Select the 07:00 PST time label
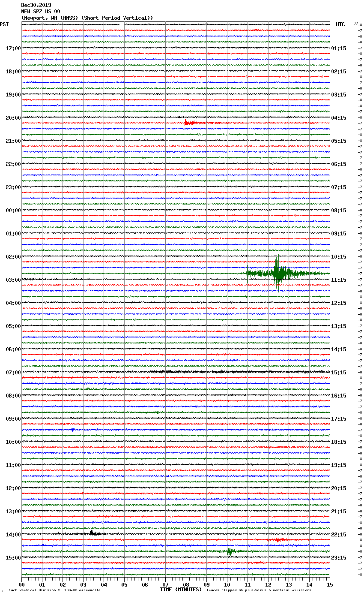Viewport: 364px width, 596px height. [13, 373]
